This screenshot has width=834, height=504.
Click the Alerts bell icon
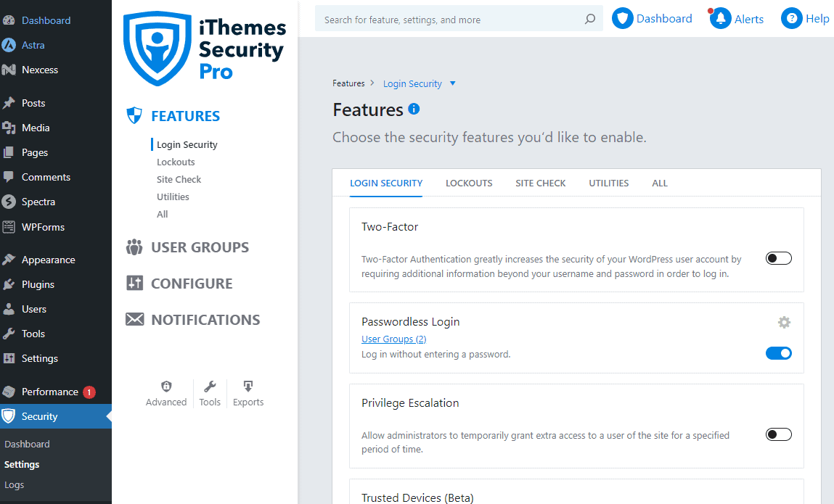click(x=721, y=18)
